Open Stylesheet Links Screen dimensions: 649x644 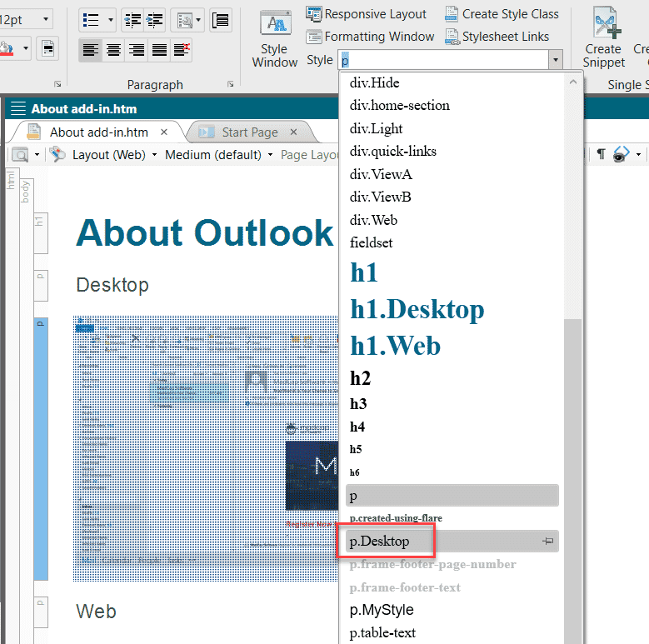point(497,37)
